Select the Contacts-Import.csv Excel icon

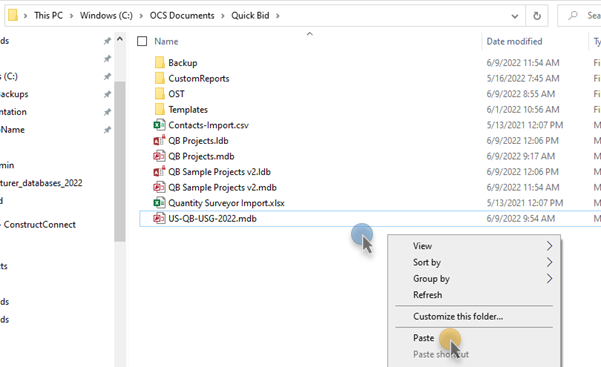coord(159,125)
